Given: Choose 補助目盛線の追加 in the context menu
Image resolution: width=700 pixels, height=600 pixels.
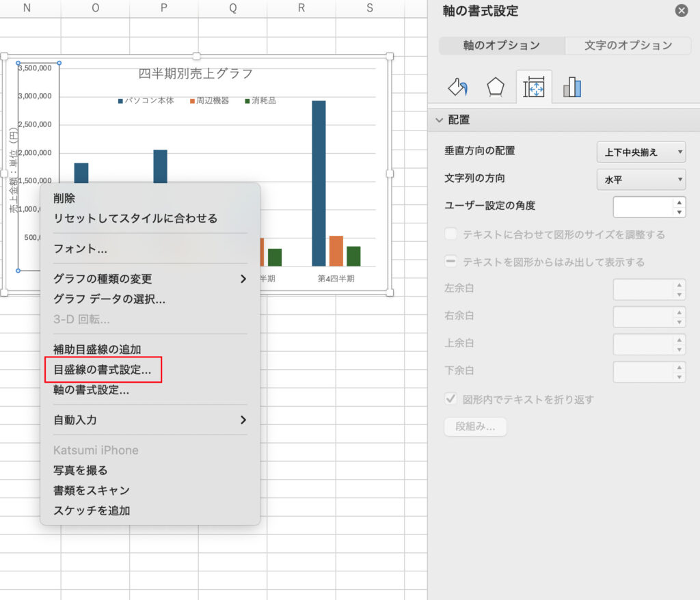Looking at the screenshot, I should click(97, 349).
